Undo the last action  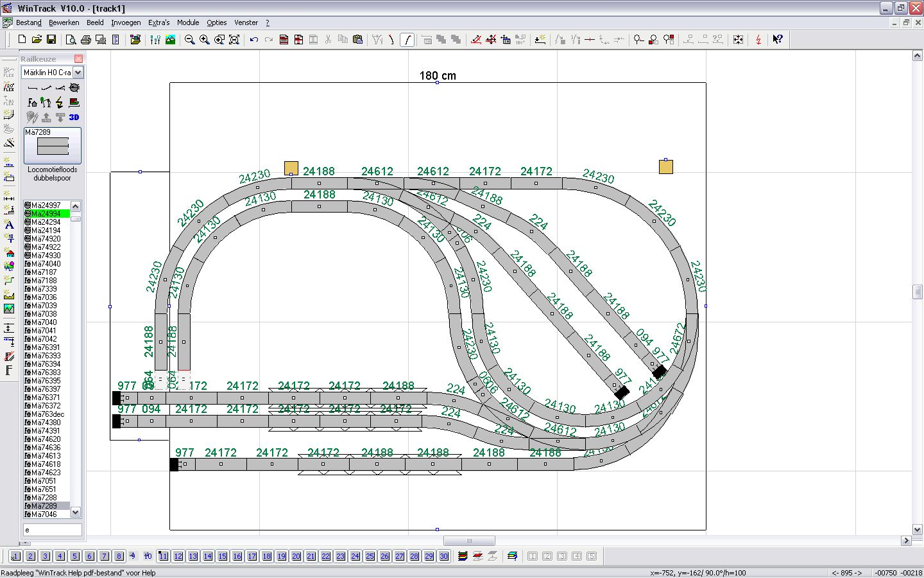[254, 39]
